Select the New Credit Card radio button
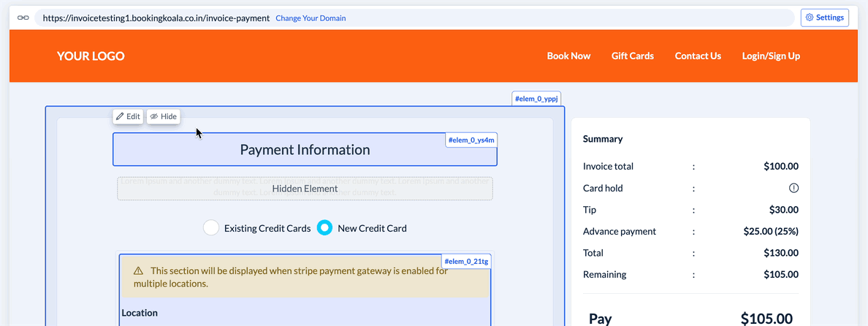The height and width of the screenshot is (326, 868). tap(325, 228)
